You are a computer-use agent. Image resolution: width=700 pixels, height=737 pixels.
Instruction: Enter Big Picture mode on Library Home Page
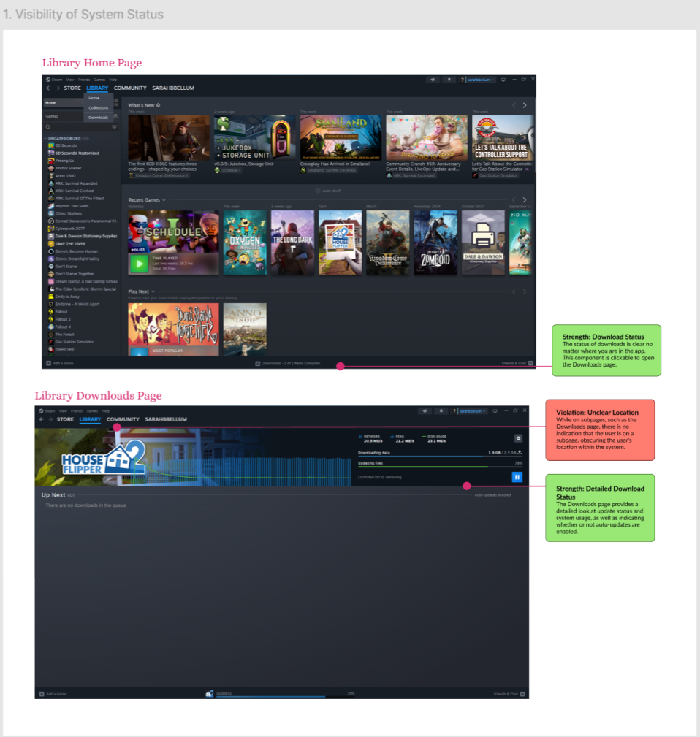503,80
